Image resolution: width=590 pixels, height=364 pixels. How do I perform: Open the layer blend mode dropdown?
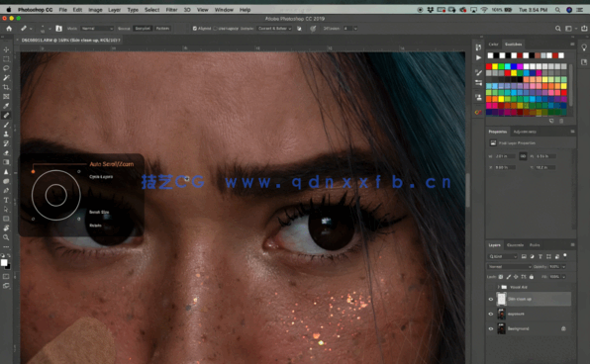pos(509,267)
